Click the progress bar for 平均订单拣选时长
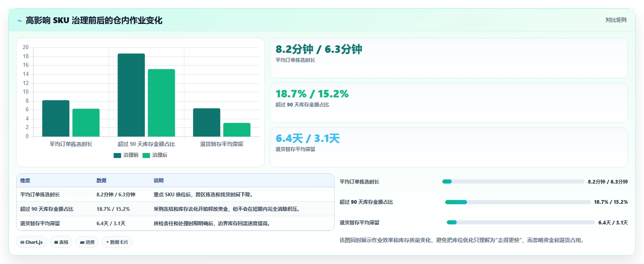The image size is (644, 264). pyautogui.click(x=513, y=181)
